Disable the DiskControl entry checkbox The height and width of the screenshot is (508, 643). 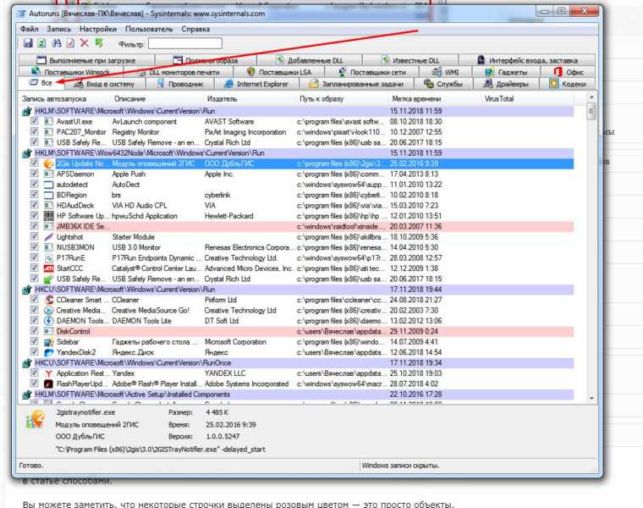(x=34, y=331)
